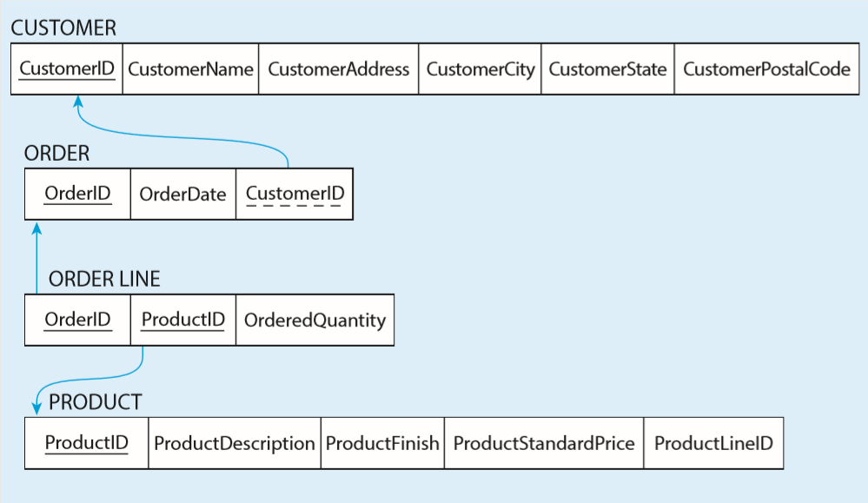Click the PRODUCT table title
868x503 pixels.
click(x=96, y=402)
